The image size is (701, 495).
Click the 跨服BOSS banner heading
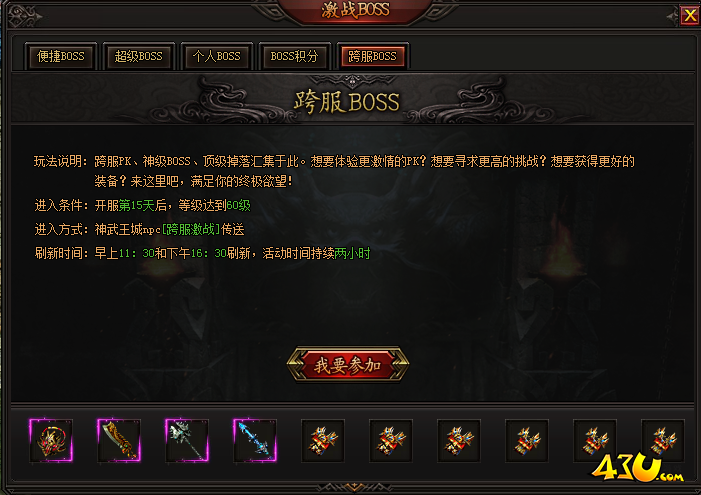tap(346, 102)
